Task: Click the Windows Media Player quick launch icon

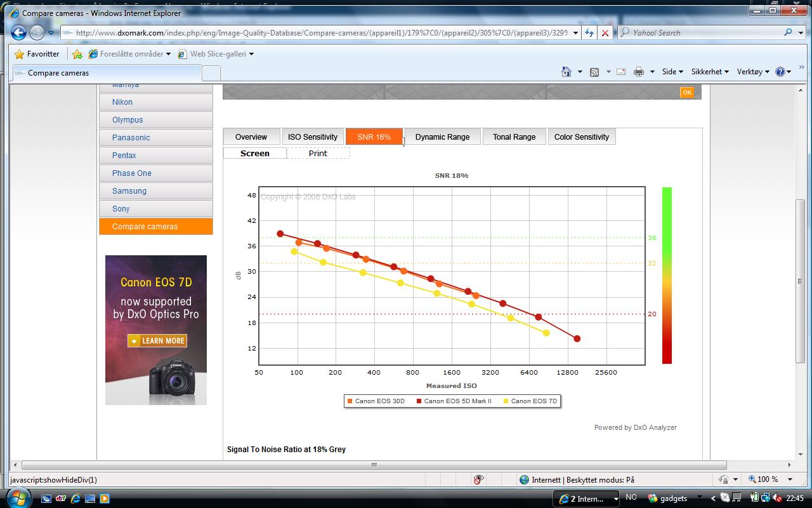Action: pos(104,498)
